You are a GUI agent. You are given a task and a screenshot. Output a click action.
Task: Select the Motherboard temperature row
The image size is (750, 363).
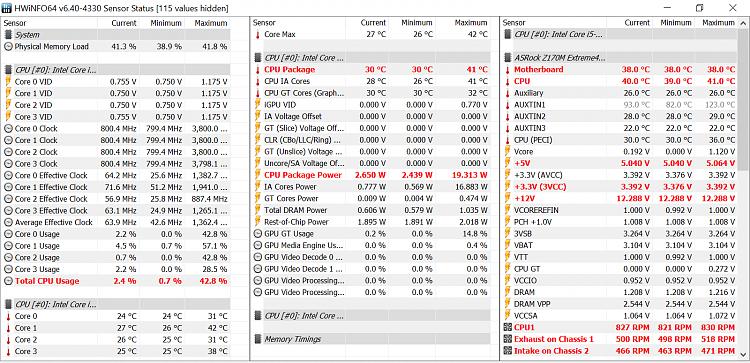[x=619, y=69]
